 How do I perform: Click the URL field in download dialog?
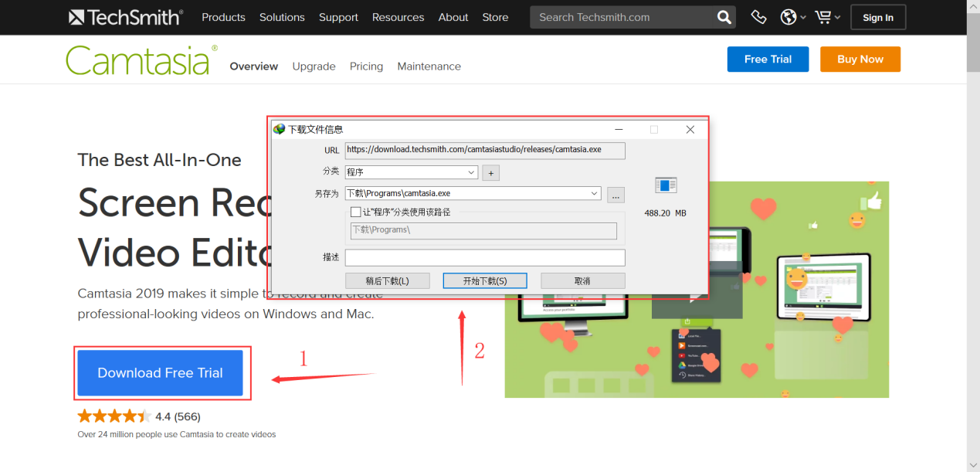[x=485, y=150]
